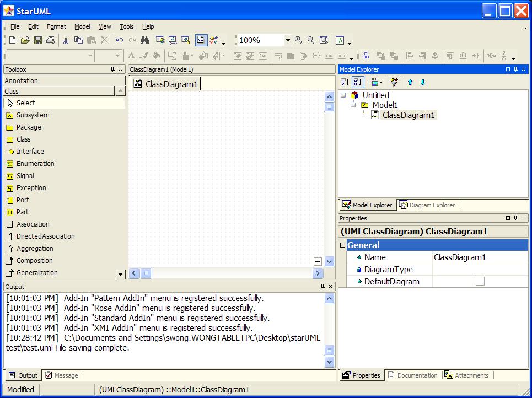The image size is (532, 398).
Task: Open the File menu
Action: (x=15, y=26)
